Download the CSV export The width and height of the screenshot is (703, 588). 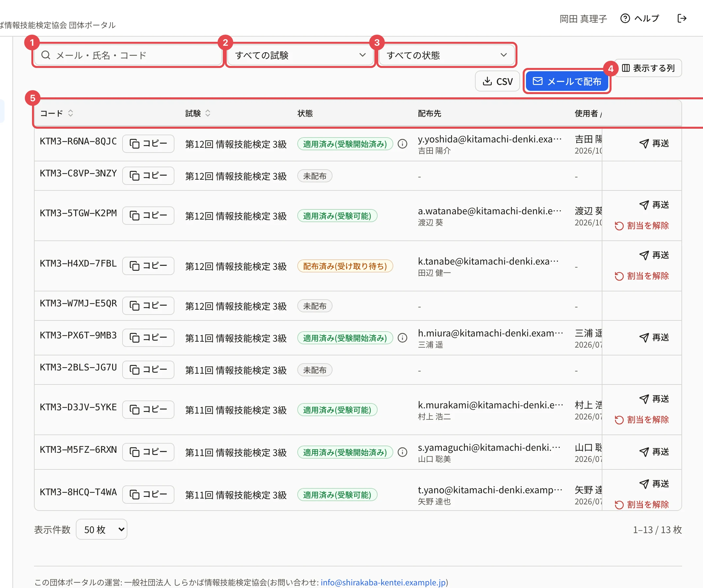click(x=498, y=81)
